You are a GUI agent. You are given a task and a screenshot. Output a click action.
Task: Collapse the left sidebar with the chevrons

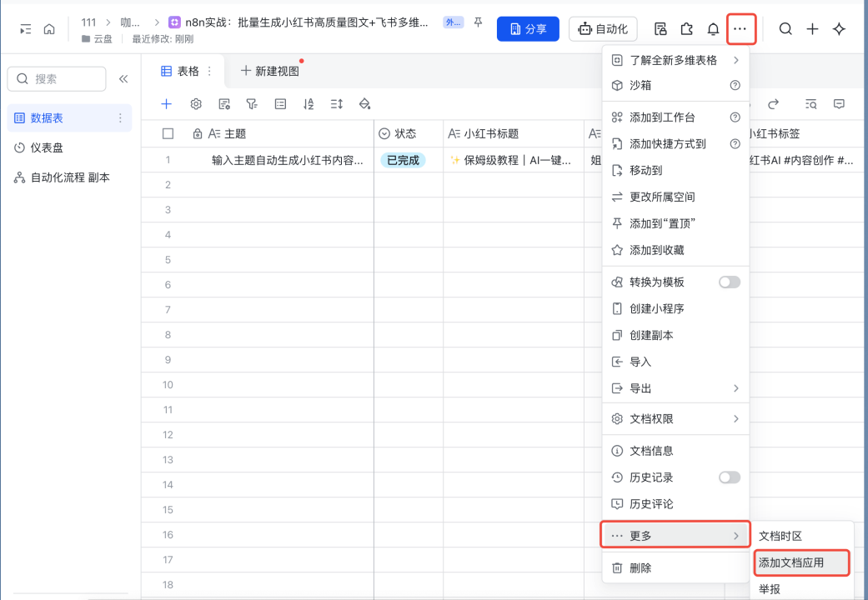[x=123, y=78]
